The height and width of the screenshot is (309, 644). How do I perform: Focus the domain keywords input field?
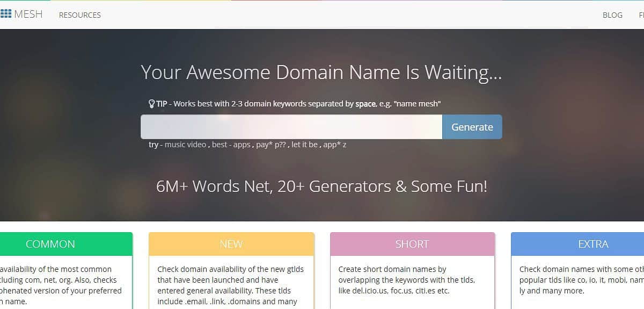coord(291,127)
